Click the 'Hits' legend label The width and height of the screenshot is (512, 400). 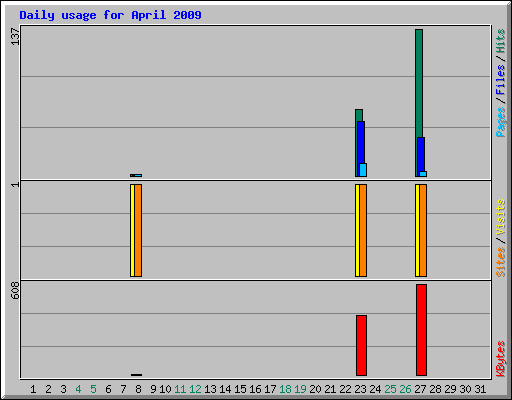501,41
